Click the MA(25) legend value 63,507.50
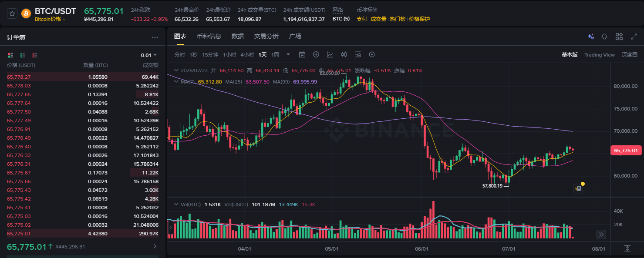The width and height of the screenshot is (644, 258). (257, 82)
